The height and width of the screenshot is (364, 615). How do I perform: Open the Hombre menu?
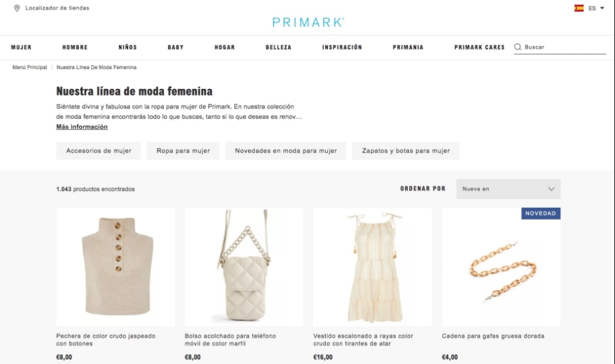pyautogui.click(x=75, y=47)
